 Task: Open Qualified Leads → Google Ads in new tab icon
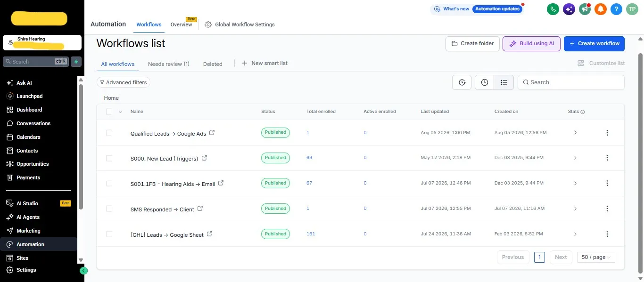212,133
